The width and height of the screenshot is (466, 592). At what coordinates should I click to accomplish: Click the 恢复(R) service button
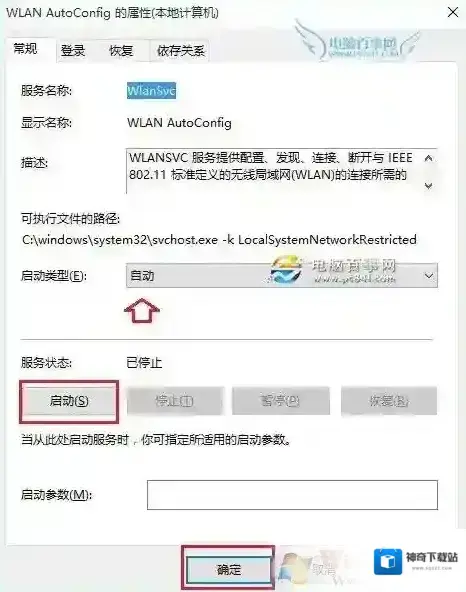click(x=389, y=401)
